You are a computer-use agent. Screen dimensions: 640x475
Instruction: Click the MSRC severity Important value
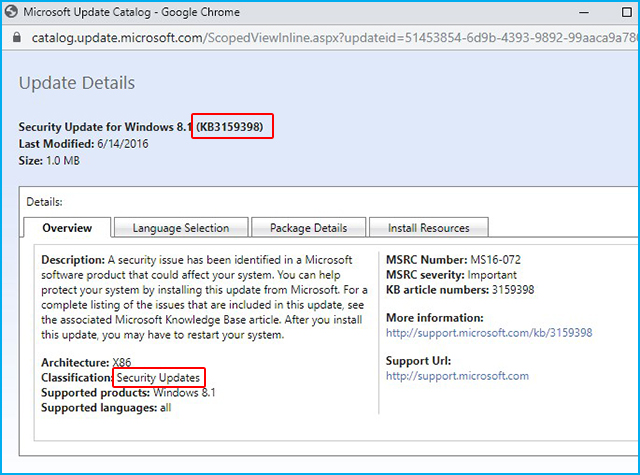[x=492, y=275]
